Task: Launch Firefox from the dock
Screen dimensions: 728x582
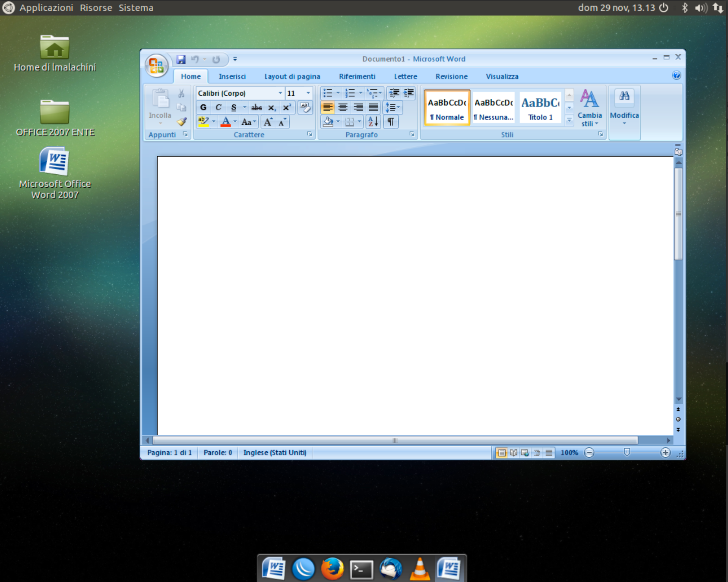Action: [332, 568]
